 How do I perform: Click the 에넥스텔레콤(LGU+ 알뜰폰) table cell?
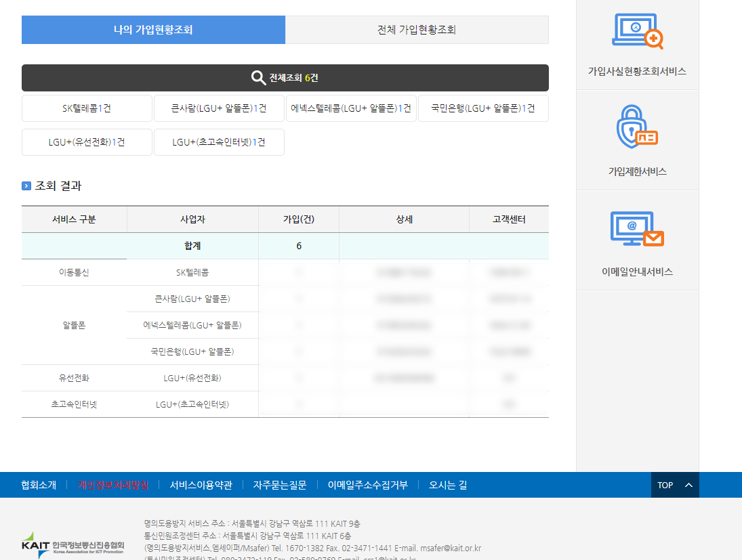click(x=192, y=326)
